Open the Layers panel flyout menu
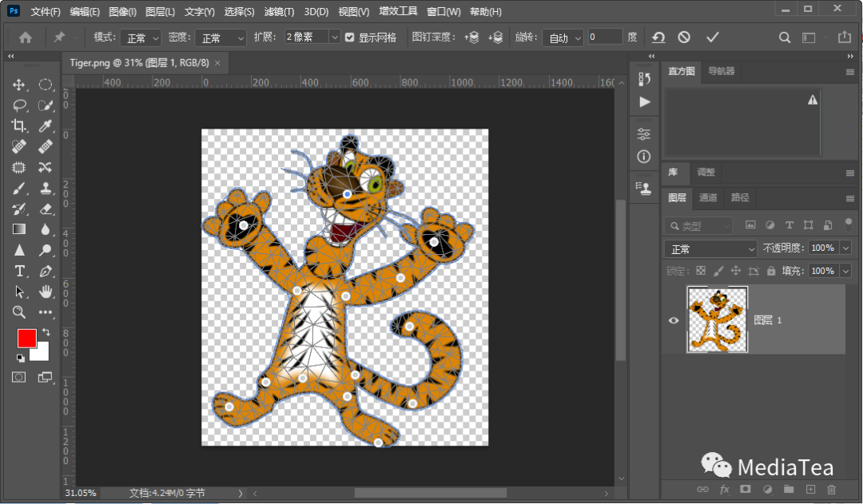The image size is (863, 504). tap(849, 198)
